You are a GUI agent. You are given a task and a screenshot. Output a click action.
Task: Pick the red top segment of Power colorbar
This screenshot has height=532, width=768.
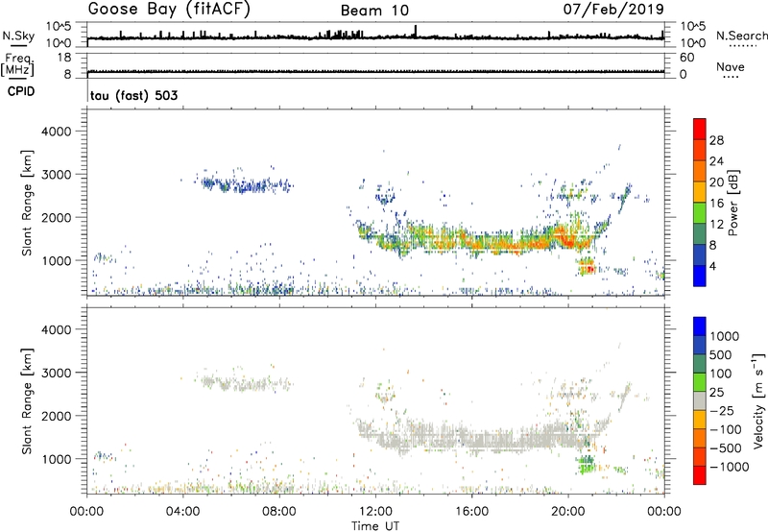click(x=700, y=129)
